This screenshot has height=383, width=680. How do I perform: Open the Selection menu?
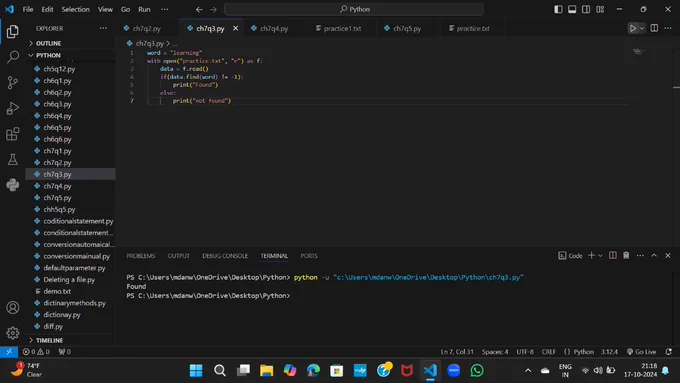point(75,9)
